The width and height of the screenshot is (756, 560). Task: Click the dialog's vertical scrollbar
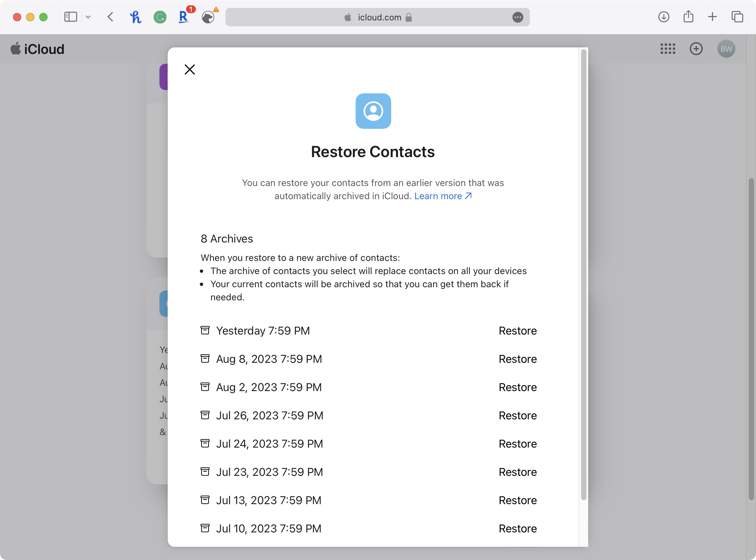tap(583, 274)
